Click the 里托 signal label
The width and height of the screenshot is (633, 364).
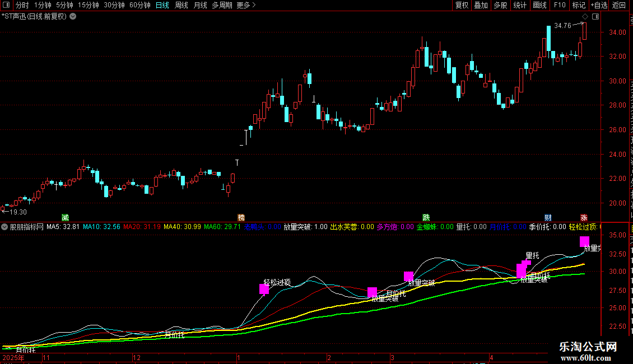[533, 255]
